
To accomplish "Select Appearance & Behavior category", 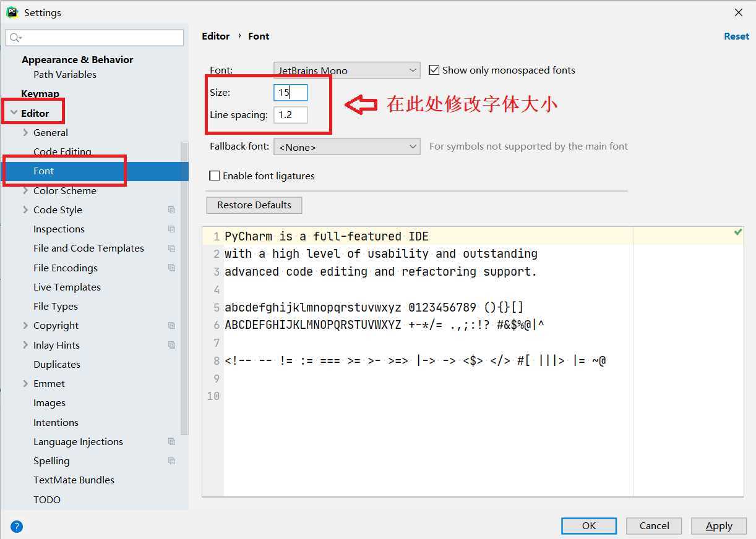I will tap(77, 59).
